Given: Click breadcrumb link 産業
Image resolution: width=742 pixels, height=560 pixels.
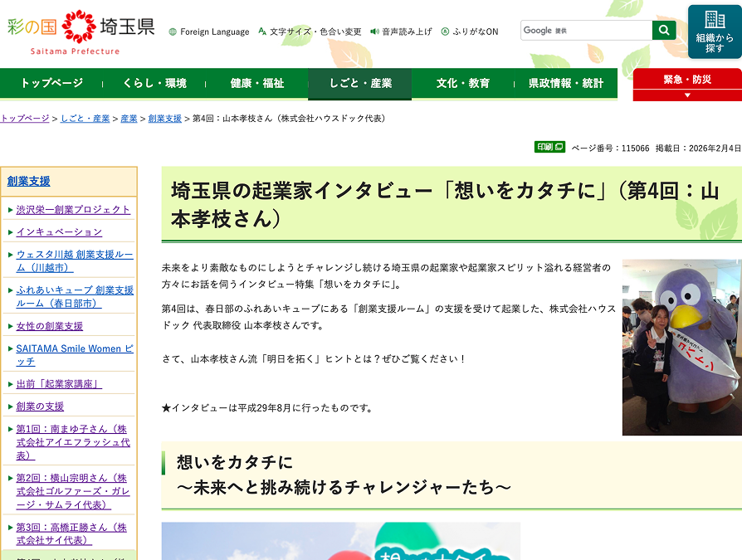Looking at the screenshot, I should pyautogui.click(x=129, y=119).
